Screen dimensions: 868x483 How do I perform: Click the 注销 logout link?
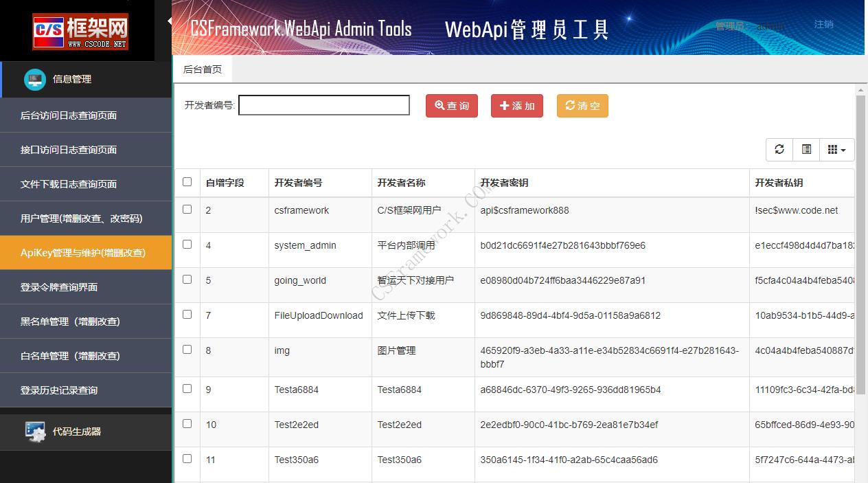(823, 25)
